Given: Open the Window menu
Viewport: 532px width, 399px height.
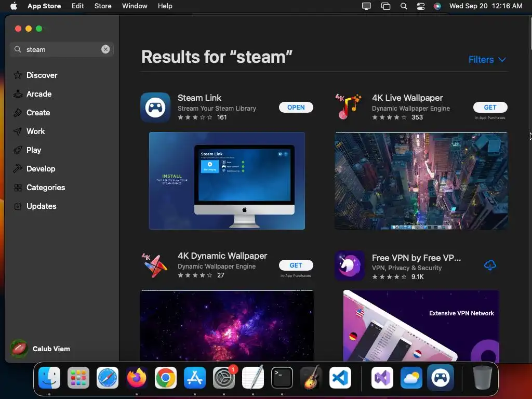Looking at the screenshot, I should [x=135, y=6].
